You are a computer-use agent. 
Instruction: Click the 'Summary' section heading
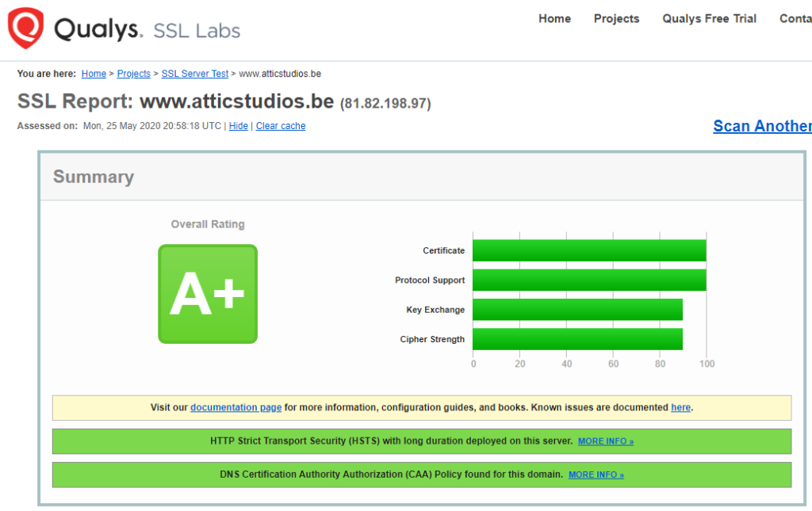point(94,177)
